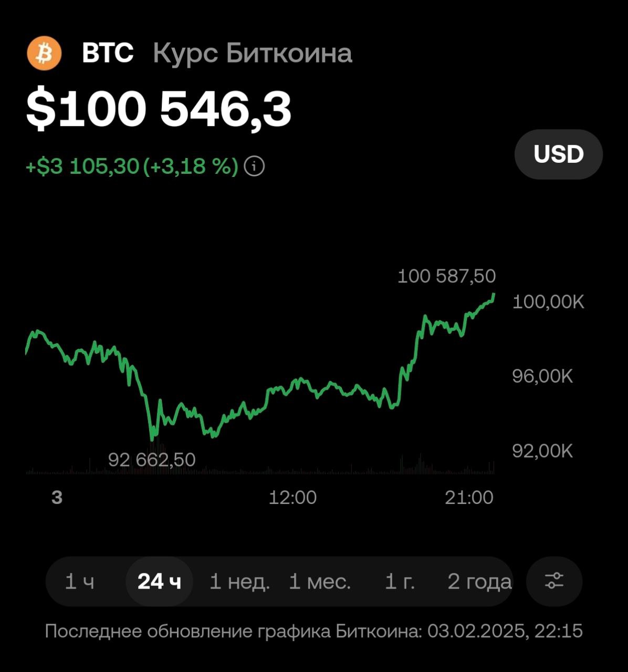The width and height of the screenshot is (628, 672).
Task: Select the 1 ч time range
Action: (x=80, y=582)
